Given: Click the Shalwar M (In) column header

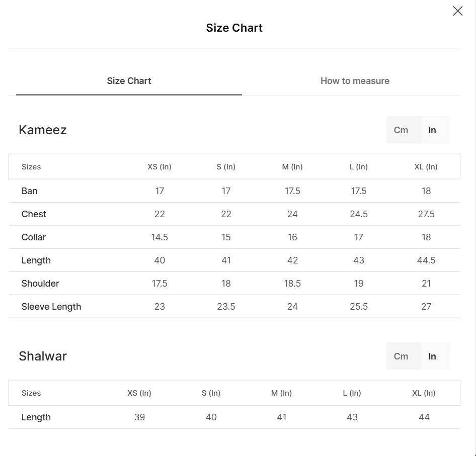Looking at the screenshot, I should (281, 393).
